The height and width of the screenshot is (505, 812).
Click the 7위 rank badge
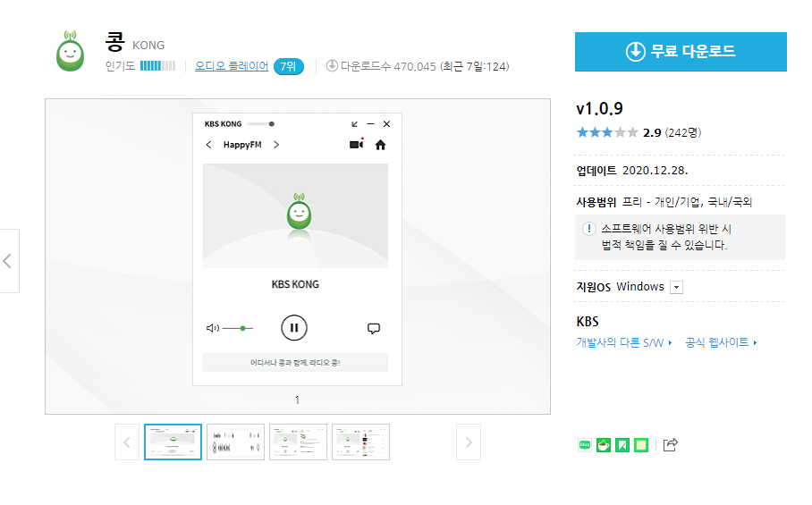click(x=289, y=67)
